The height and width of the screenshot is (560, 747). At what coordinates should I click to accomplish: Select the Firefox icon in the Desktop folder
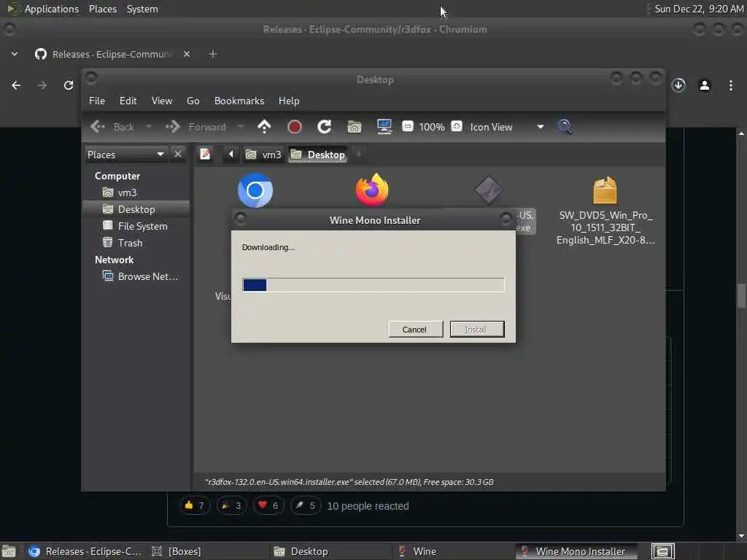coord(372,190)
